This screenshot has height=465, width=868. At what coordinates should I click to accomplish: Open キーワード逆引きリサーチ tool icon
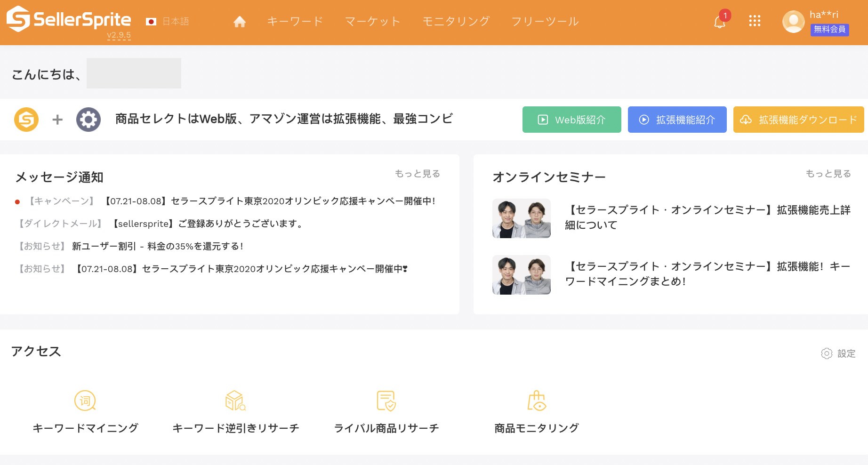coord(235,401)
